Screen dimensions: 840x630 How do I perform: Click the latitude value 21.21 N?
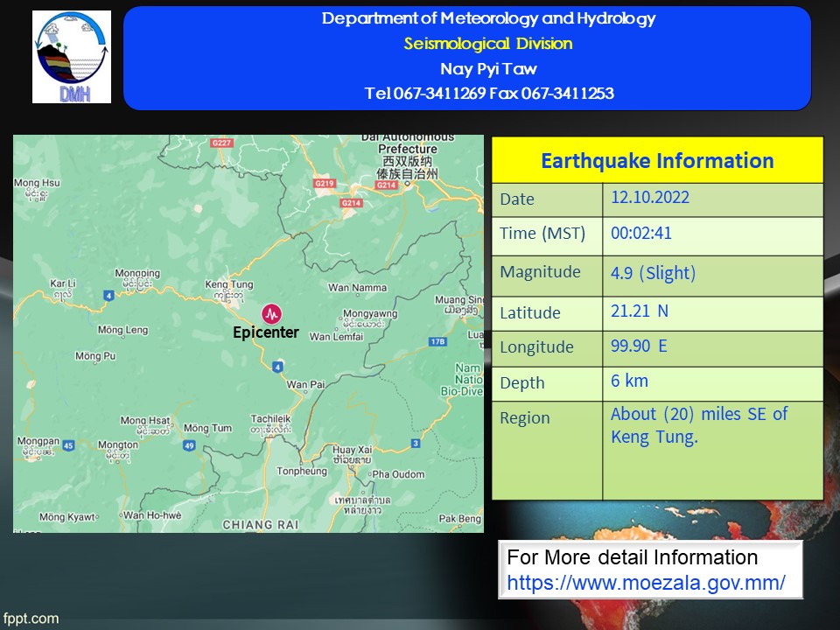click(639, 311)
